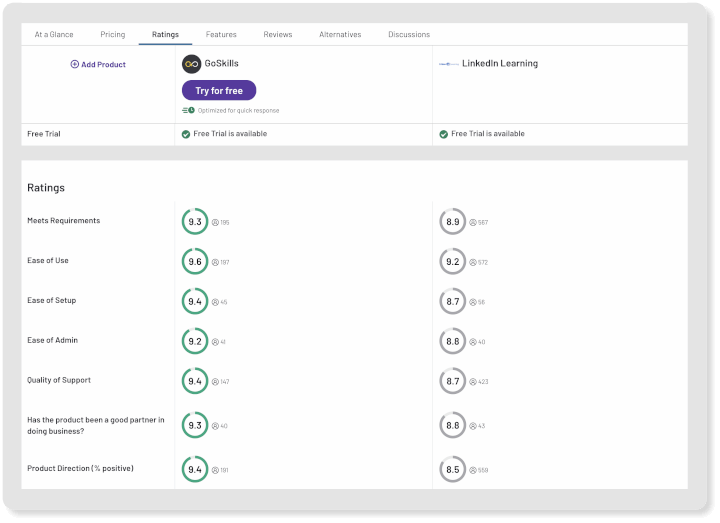Click the 'Optimized for quick response' text
The image size is (720, 523).
click(x=238, y=111)
